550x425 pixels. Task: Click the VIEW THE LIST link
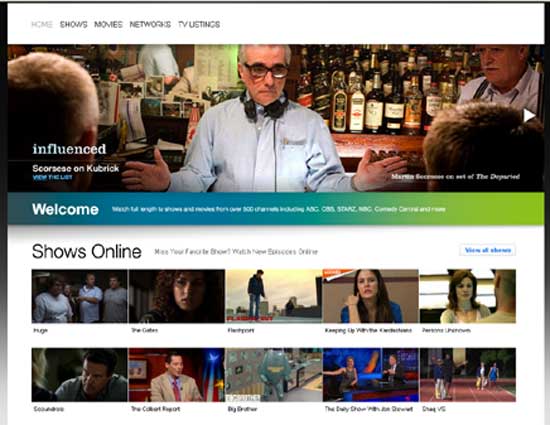52,177
